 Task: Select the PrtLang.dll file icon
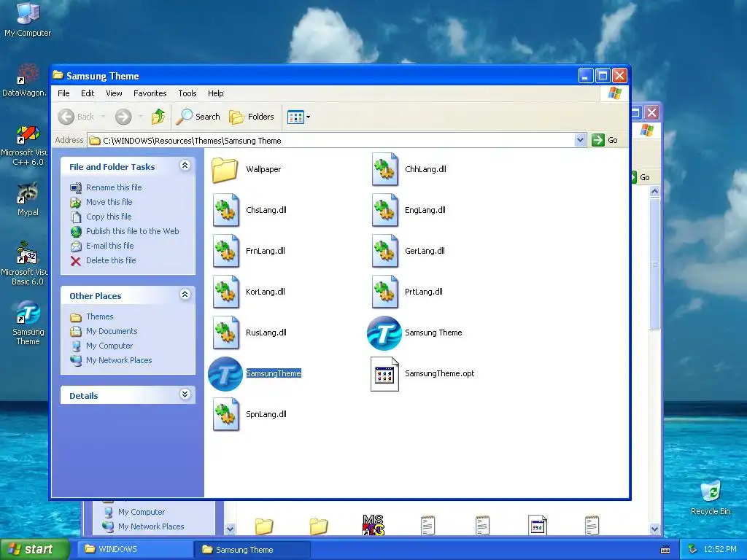(x=384, y=292)
